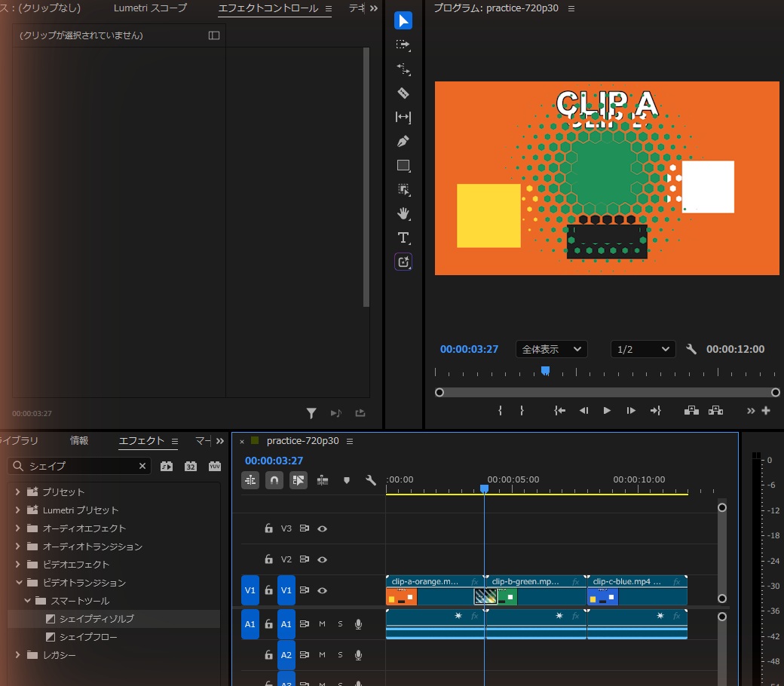
Task: Select the Pen tool
Action: click(x=403, y=142)
